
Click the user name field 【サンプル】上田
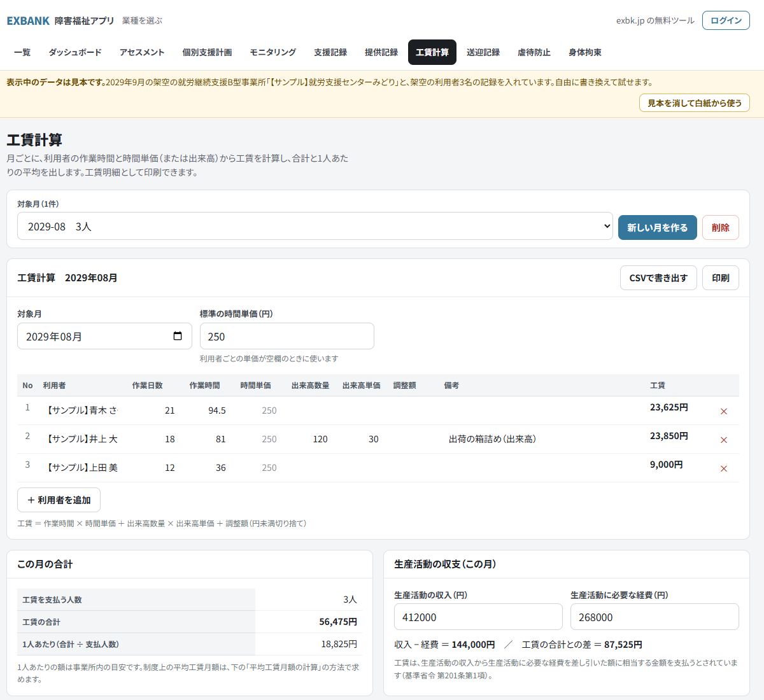pyautogui.click(x=81, y=468)
